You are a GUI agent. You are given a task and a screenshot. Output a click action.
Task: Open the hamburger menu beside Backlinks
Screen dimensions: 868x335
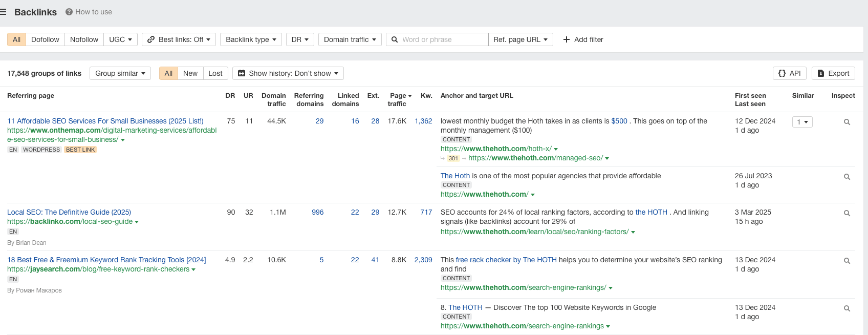(3, 12)
